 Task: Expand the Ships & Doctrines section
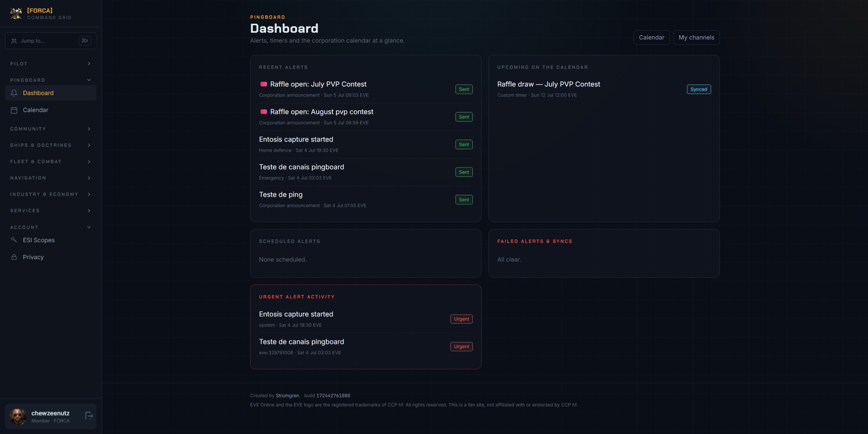51,145
